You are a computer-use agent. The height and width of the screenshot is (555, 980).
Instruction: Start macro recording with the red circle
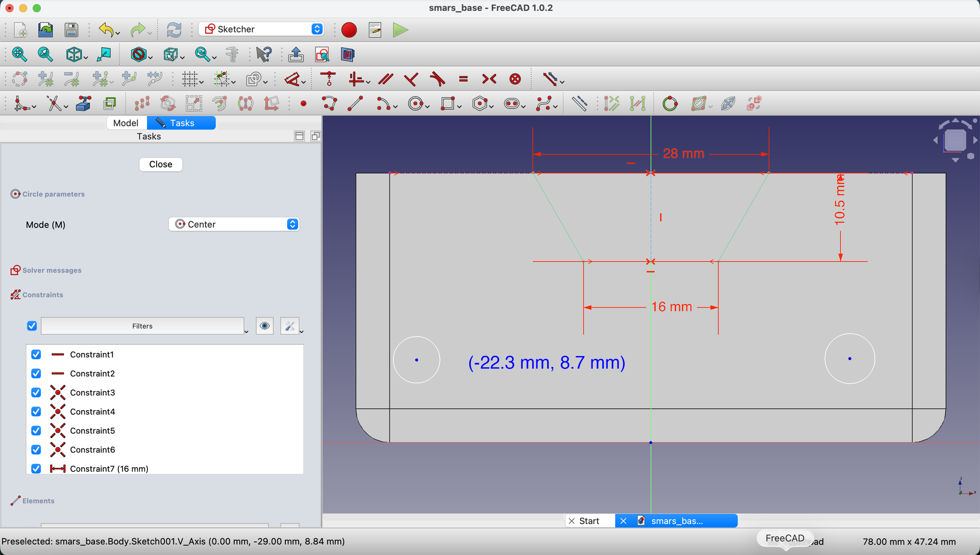click(349, 30)
